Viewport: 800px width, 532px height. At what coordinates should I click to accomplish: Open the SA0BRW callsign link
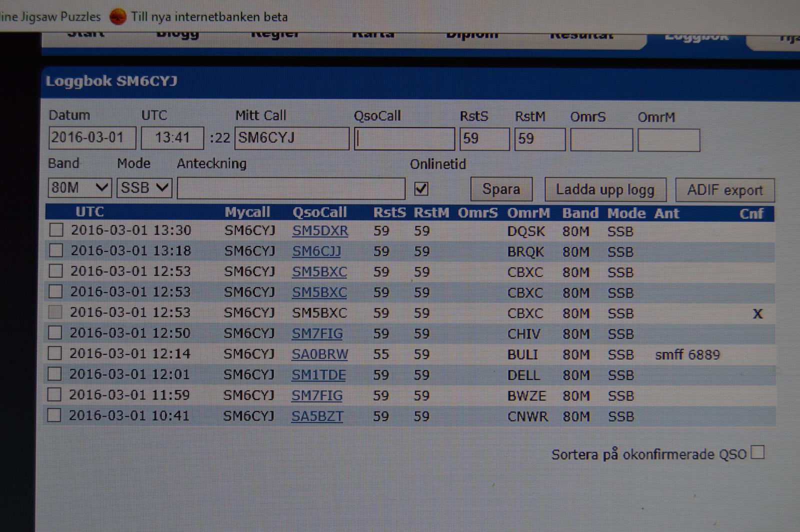pos(319,354)
